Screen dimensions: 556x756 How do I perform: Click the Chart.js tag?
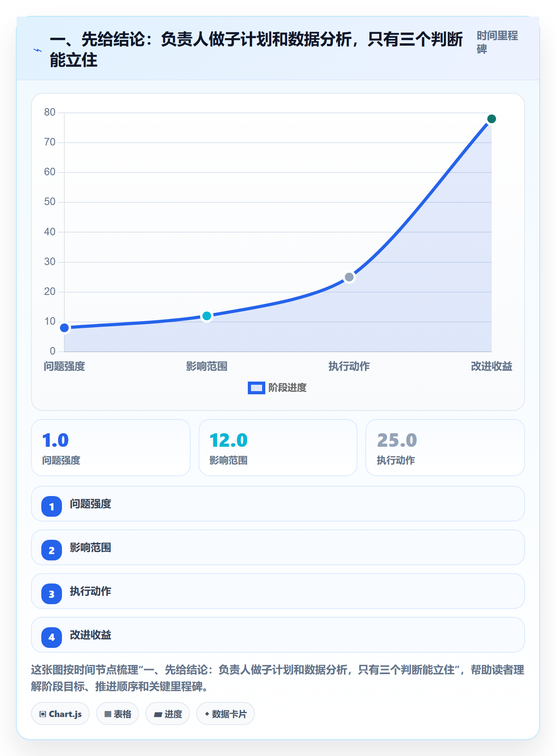coord(60,714)
